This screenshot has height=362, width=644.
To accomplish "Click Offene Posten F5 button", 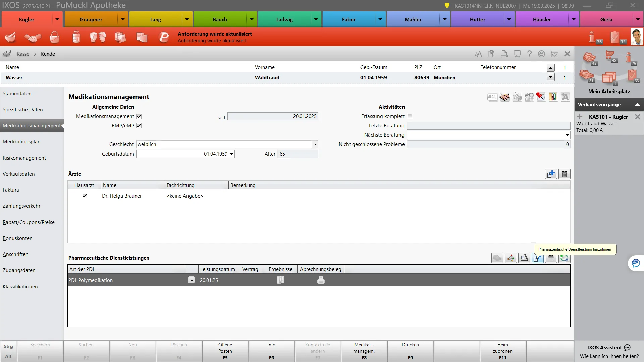I will 225,351.
